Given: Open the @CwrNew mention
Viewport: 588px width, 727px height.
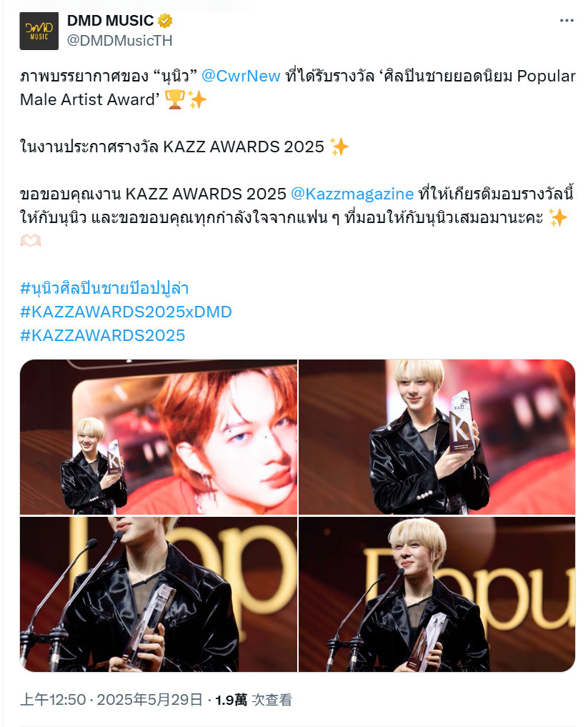Looking at the screenshot, I should click(x=241, y=76).
